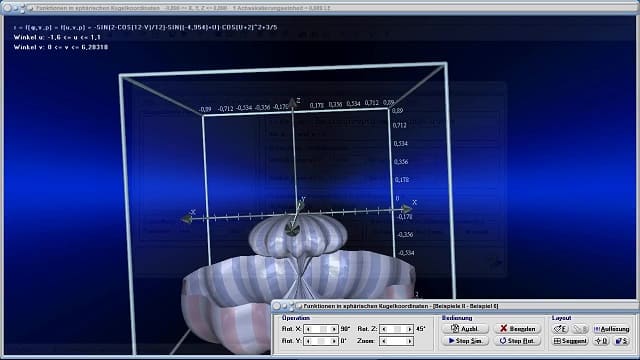Click the Y axis label near origin

(303, 199)
